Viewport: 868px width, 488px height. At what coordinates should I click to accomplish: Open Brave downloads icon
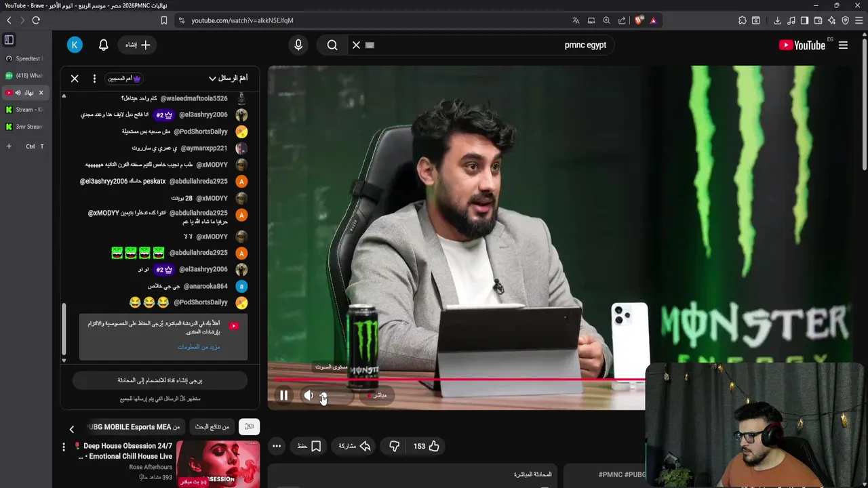tap(777, 20)
